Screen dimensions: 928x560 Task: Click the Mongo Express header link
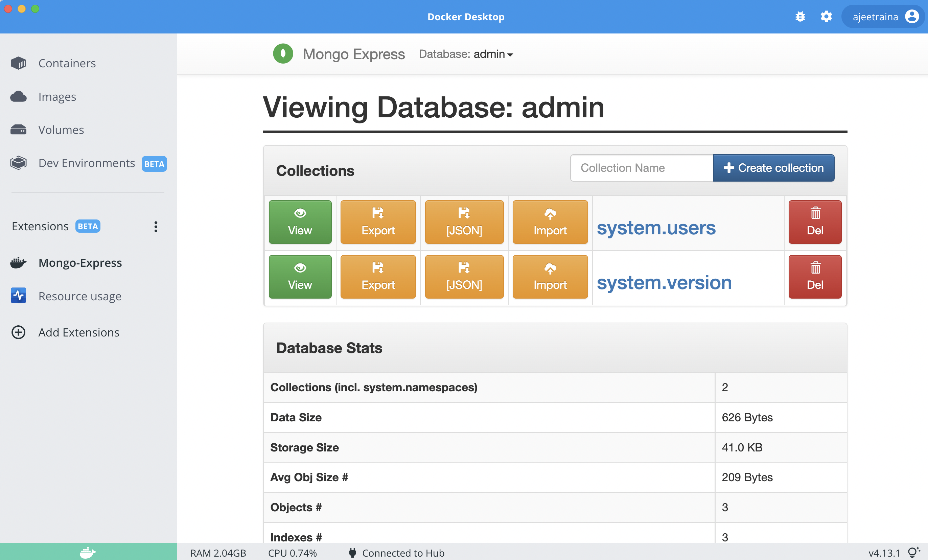pyautogui.click(x=353, y=54)
